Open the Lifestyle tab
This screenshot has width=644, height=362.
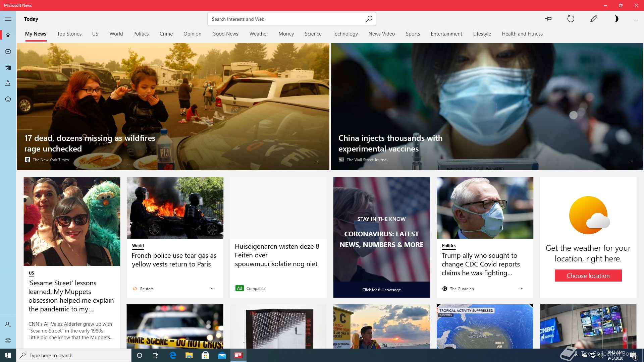(482, 34)
